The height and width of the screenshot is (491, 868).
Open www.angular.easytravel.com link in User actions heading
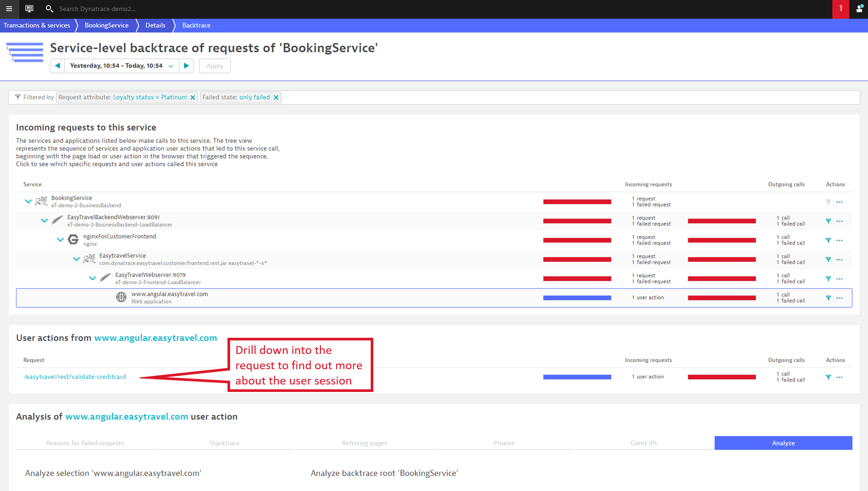click(x=155, y=338)
